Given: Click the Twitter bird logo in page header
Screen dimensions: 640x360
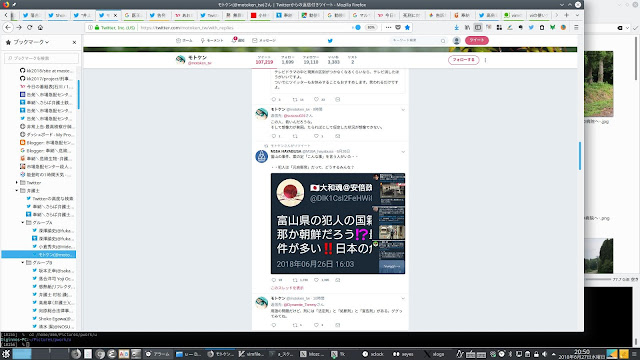Looking at the screenshot, I should click(330, 40).
